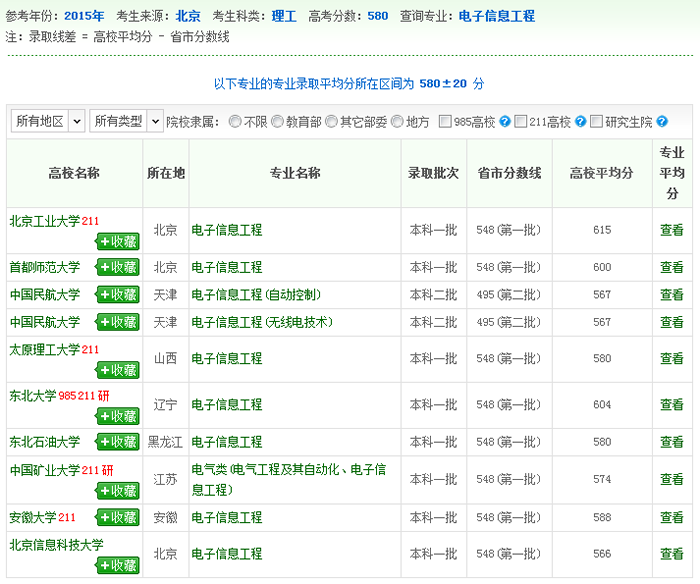This screenshot has width=700, height=584.
Task: Click 查看 in 北京信息科技大学 row
Action: (672, 554)
